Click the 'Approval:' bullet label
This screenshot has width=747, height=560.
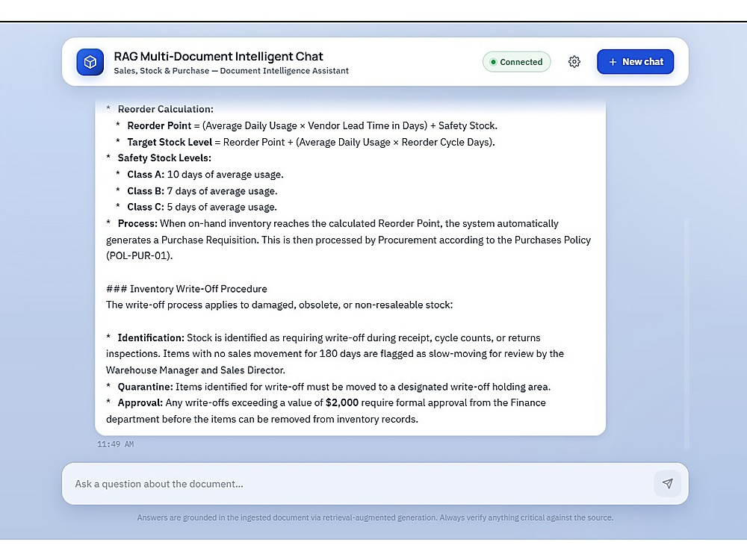pyautogui.click(x=140, y=403)
